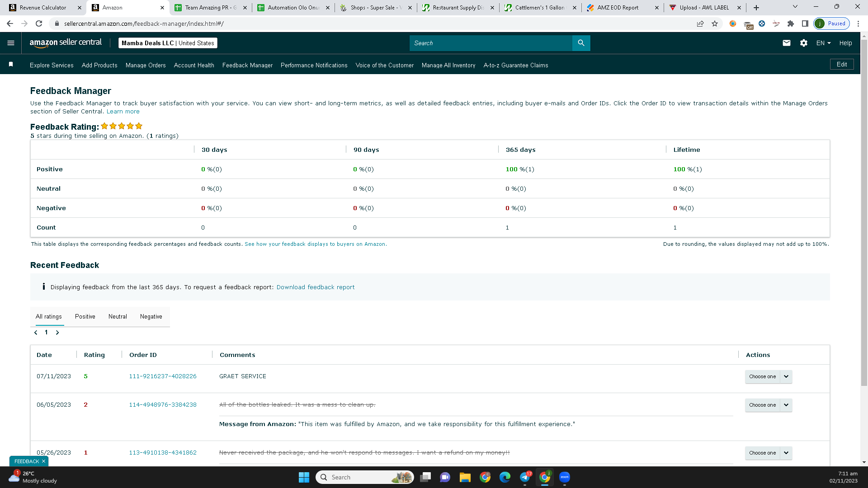This screenshot has height=488, width=868.
Task: Open the Windows Start menu
Action: (x=304, y=477)
